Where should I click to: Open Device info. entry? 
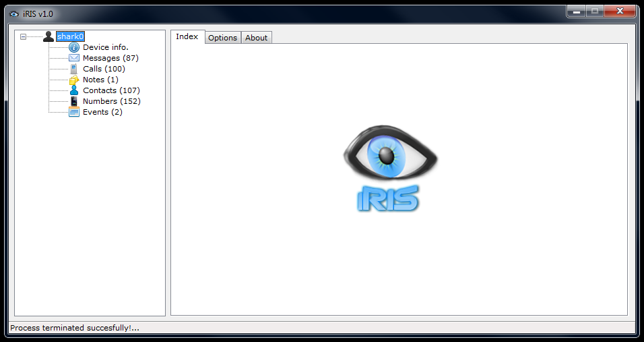pyautogui.click(x=106, y=47)
